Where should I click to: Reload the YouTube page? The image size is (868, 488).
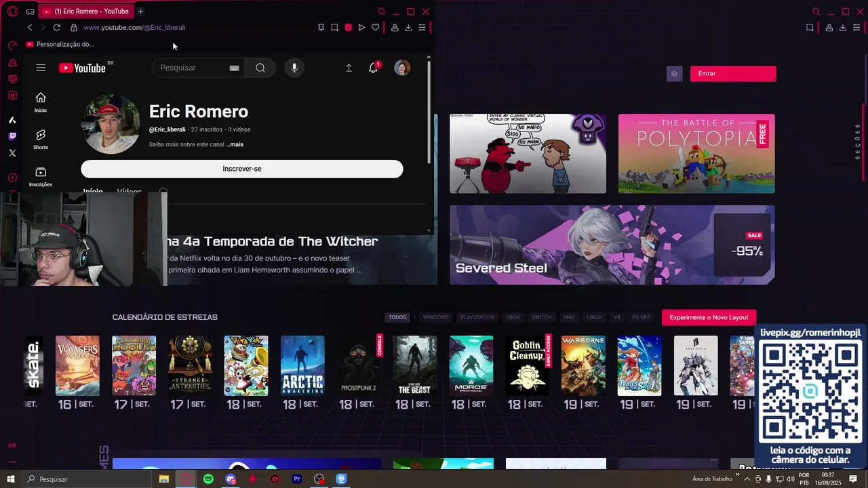57,28
